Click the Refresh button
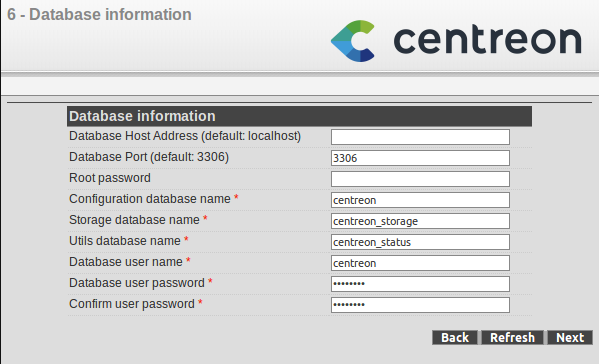 (512, 338)
